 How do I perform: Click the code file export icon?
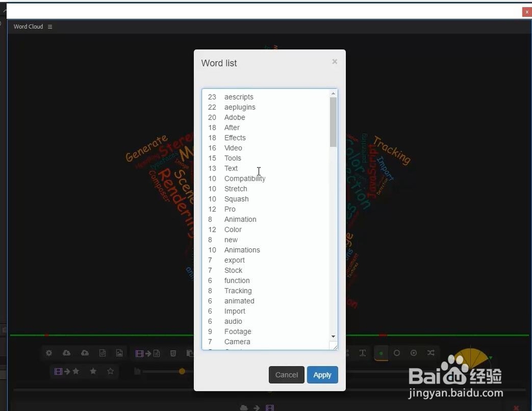[x=103, y=353]
